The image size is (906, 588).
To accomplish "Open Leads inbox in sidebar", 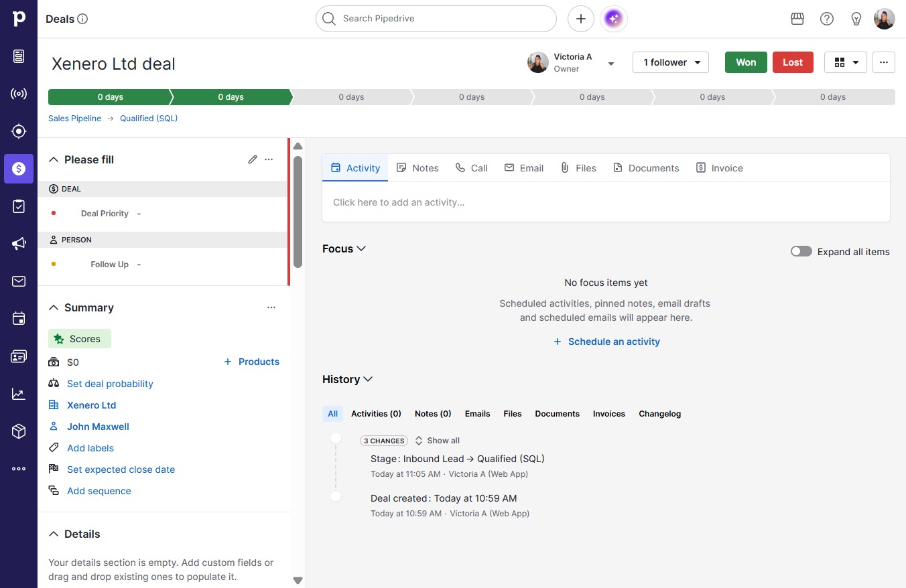I will pos(19,56).
